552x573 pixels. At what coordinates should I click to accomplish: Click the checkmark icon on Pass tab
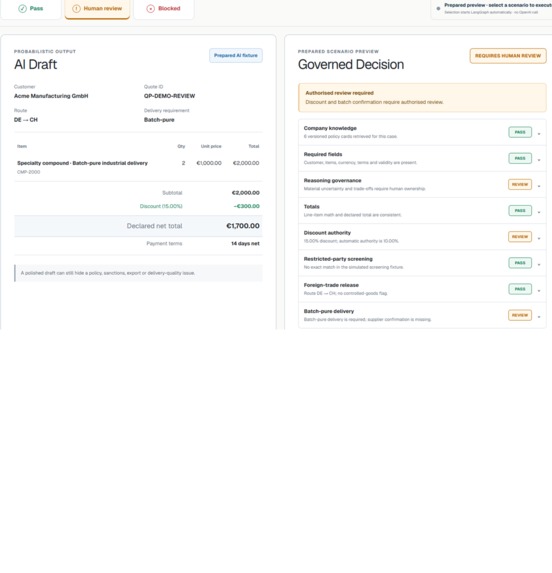click(x=22, y=8)
